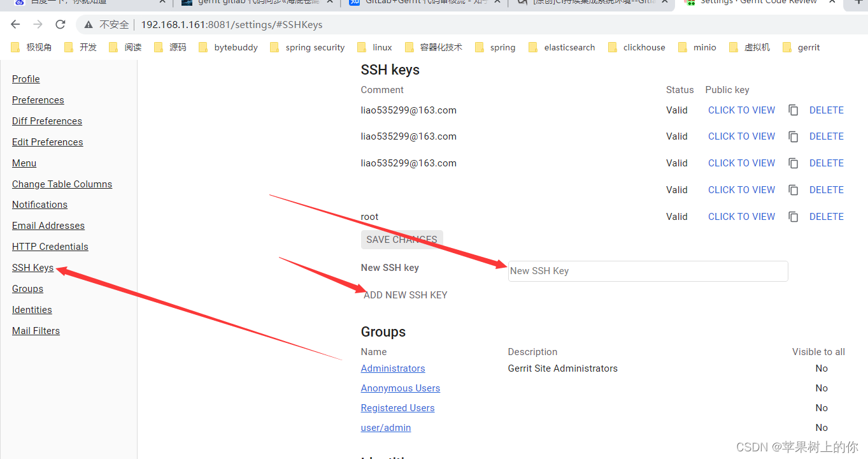Open Identities section
This screenshot has height=459, width=868.
(x=32, y=310)
